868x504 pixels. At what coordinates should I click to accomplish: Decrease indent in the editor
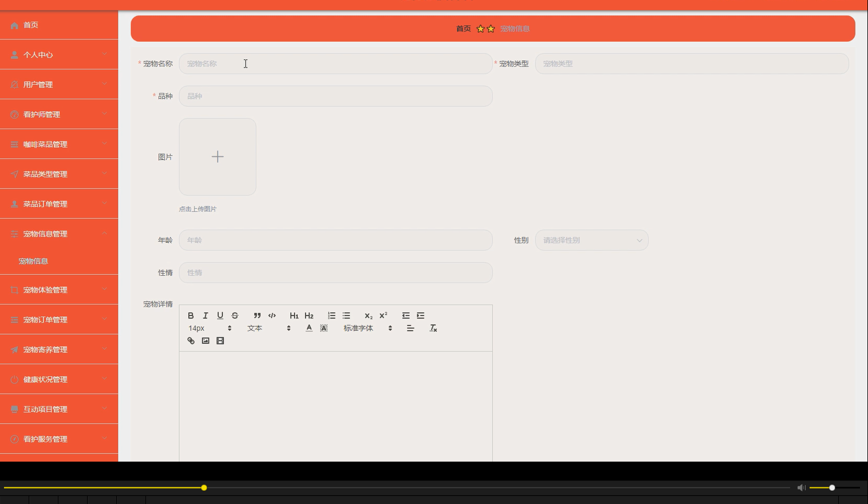click(x=406, y=316)
